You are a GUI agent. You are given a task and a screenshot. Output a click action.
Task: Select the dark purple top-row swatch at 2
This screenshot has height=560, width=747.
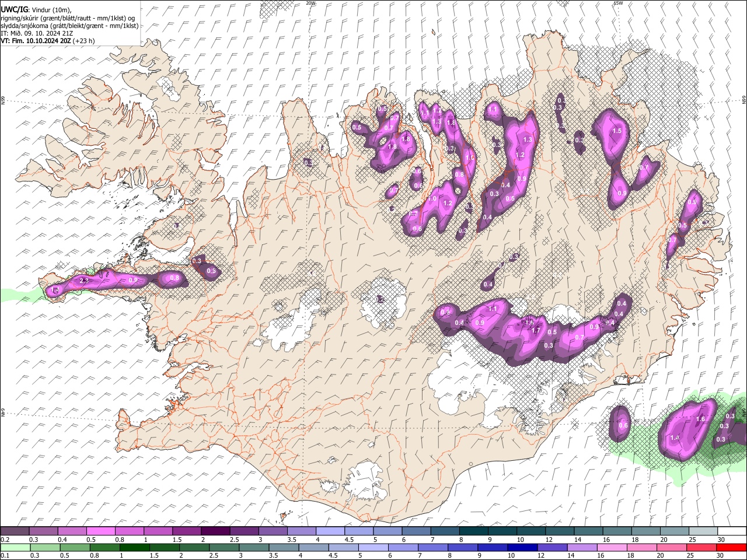[215, 531]
